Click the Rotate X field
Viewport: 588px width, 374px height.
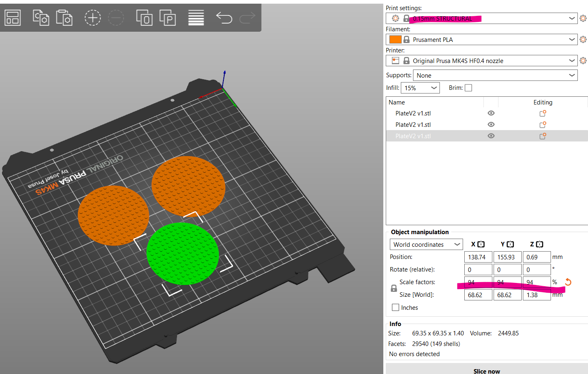[478, 270]
